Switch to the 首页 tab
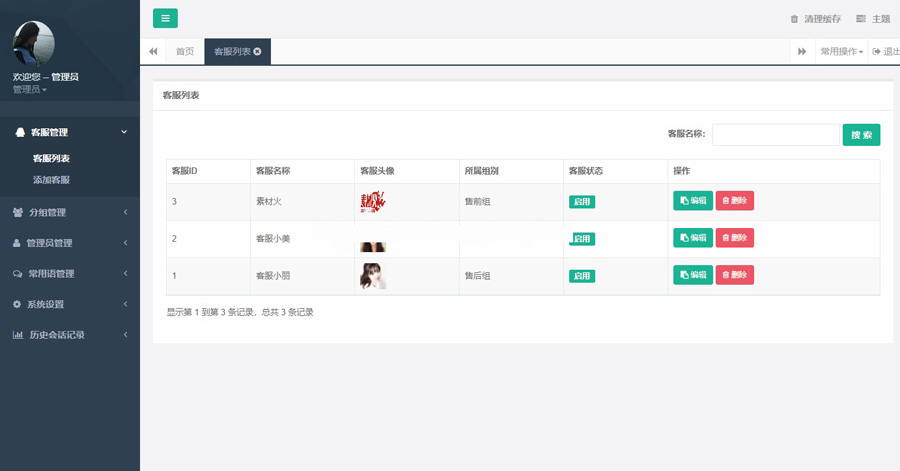The width and height of the screenshot is (900, 471). coord(185,51)
